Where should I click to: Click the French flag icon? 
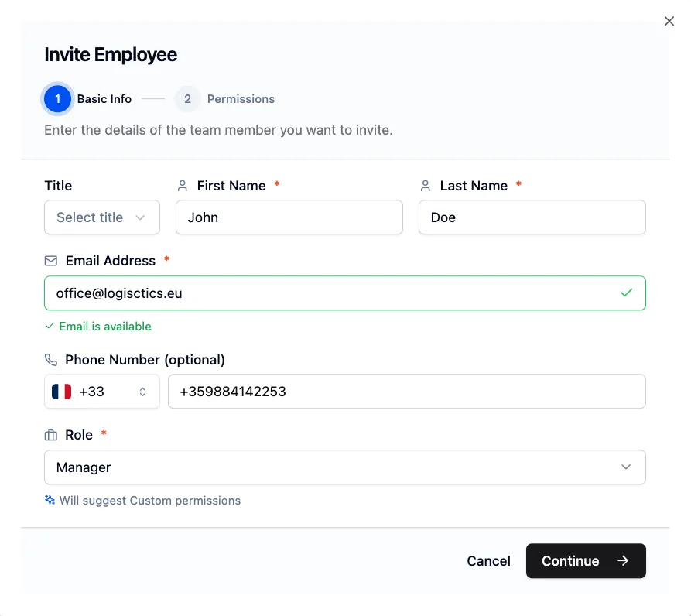coord(61,392)
